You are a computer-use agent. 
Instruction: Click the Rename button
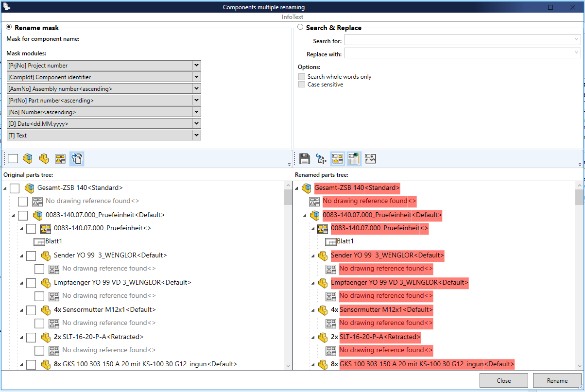557,381
